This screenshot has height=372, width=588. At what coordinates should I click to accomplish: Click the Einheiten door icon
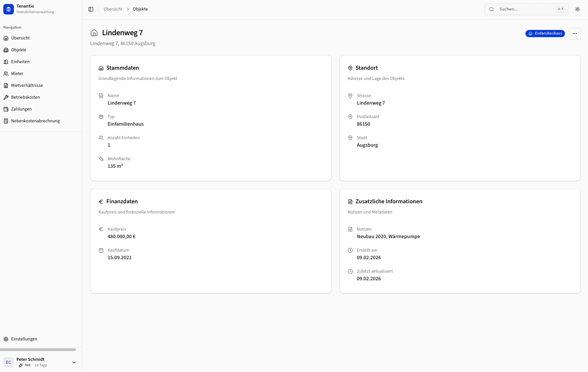[x=6, y=62]
